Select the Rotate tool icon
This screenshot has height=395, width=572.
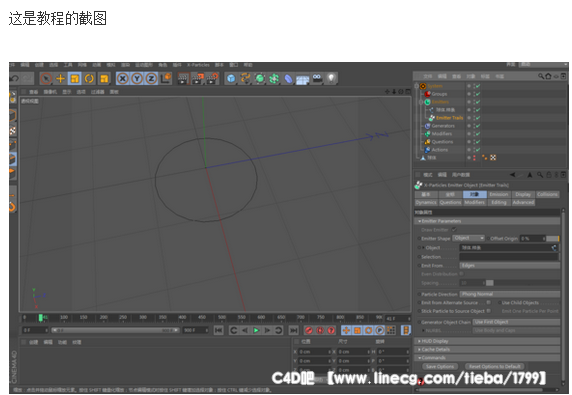tap(89, 78)
